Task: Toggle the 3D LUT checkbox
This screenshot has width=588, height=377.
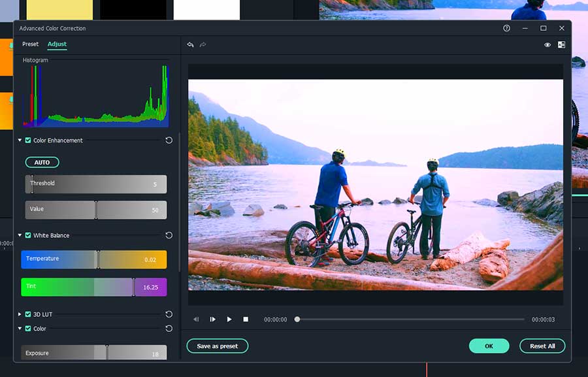Action: pyautogui.click(x=27, y=314)
